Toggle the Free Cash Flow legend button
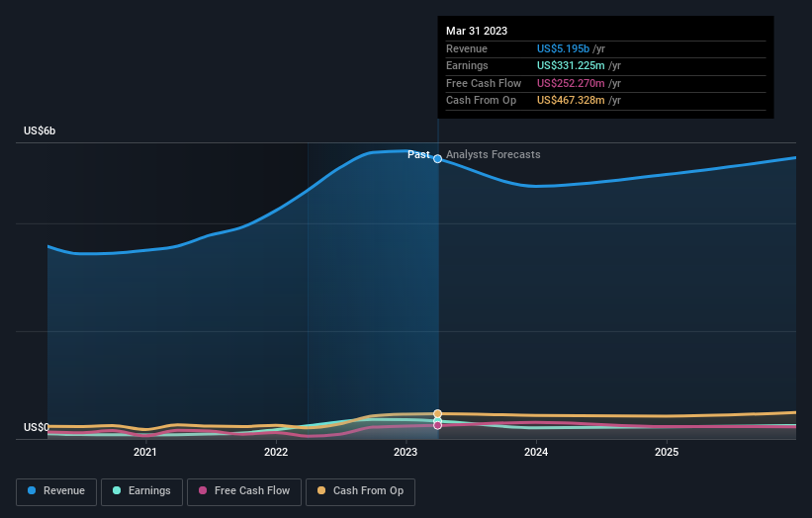 [244, 491]
